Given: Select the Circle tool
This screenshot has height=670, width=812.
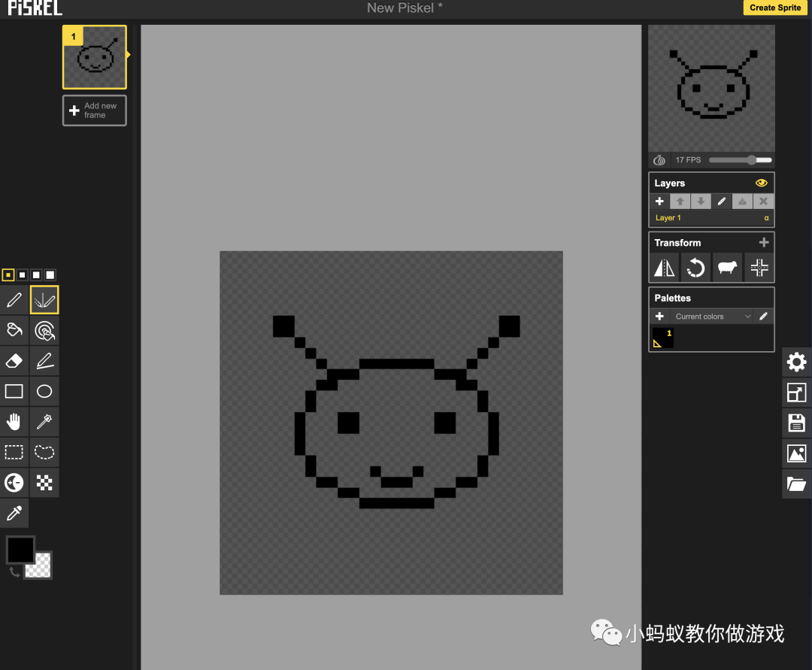Looking at the screenshot, I should (x=44, y=392).
